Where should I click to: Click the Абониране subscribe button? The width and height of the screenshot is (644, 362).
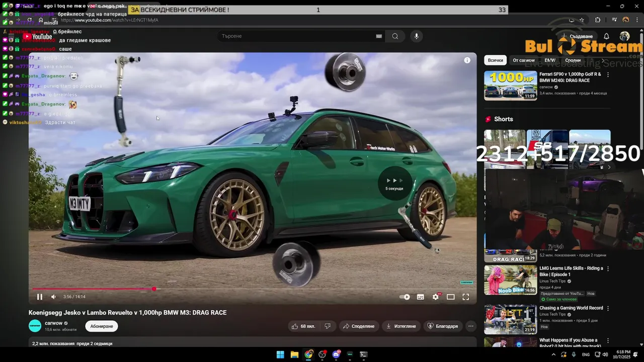point(102,326)
